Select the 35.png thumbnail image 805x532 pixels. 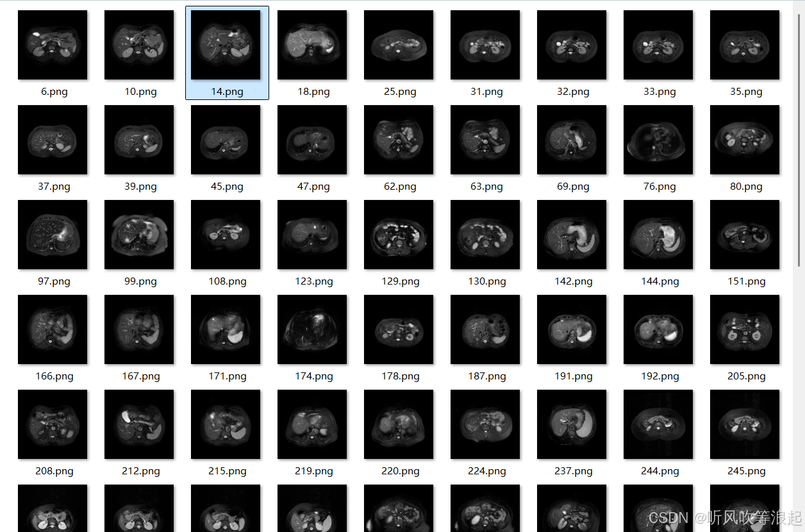(745, 45)
